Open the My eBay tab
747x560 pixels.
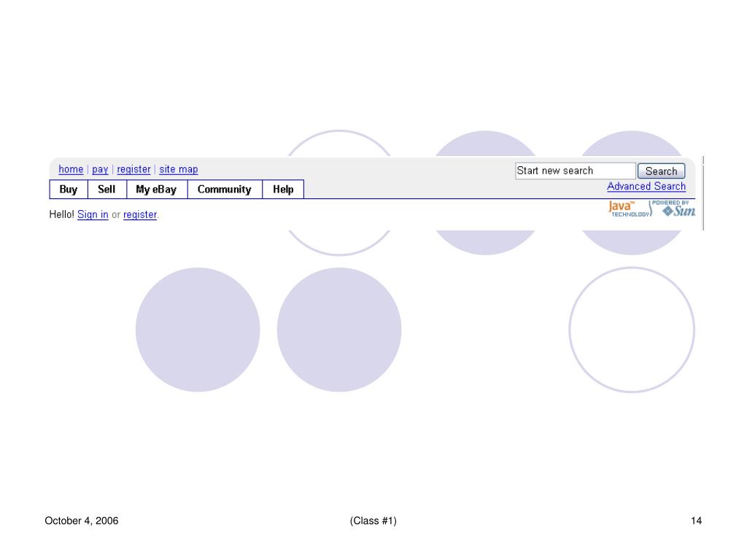157,190
